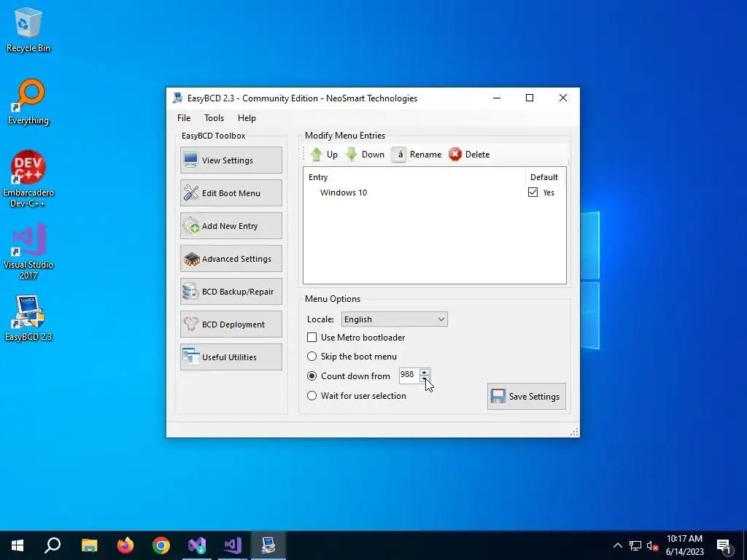Click EasyBCD running taskbar icon
Viewport: 747px width, 560px height.
(x=268, y=545)
